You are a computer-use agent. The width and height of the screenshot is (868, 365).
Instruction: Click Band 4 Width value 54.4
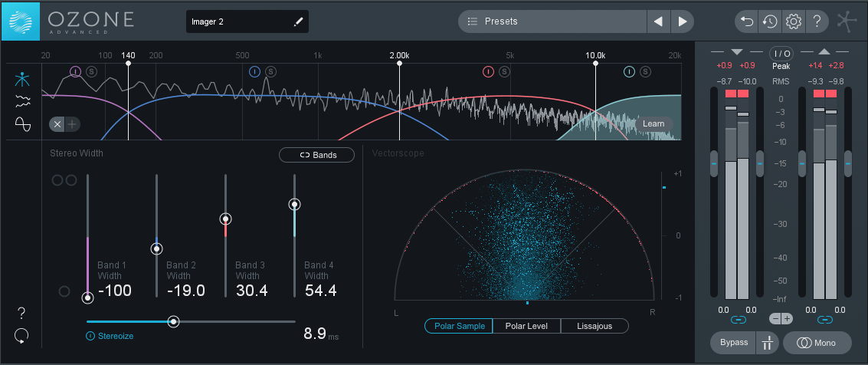pyautogui.click(x=320, y=290)
